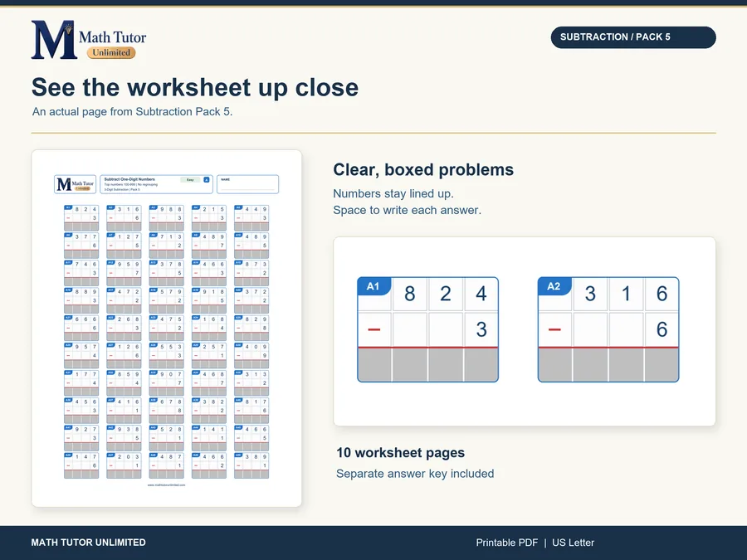747x560 pixels.
Task: Click the 1 7 7 minus 4 problem on worksheet page
Action: point(81,382)
